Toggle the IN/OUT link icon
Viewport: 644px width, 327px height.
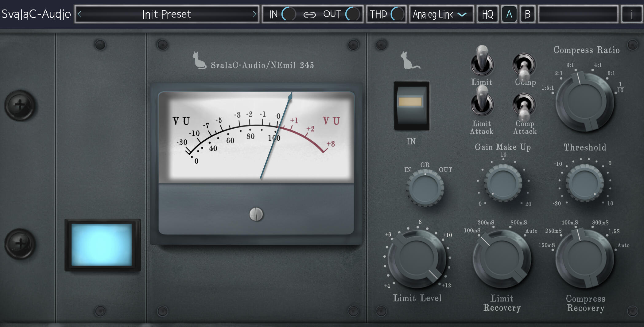309,14
